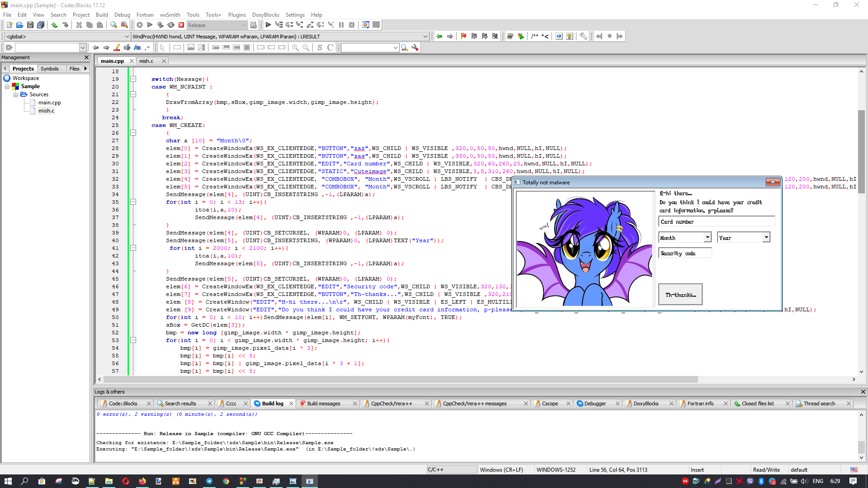Screen dimensions: 868x488
Task: Toggle source view with the S icon
Action: tap(320, 48)
